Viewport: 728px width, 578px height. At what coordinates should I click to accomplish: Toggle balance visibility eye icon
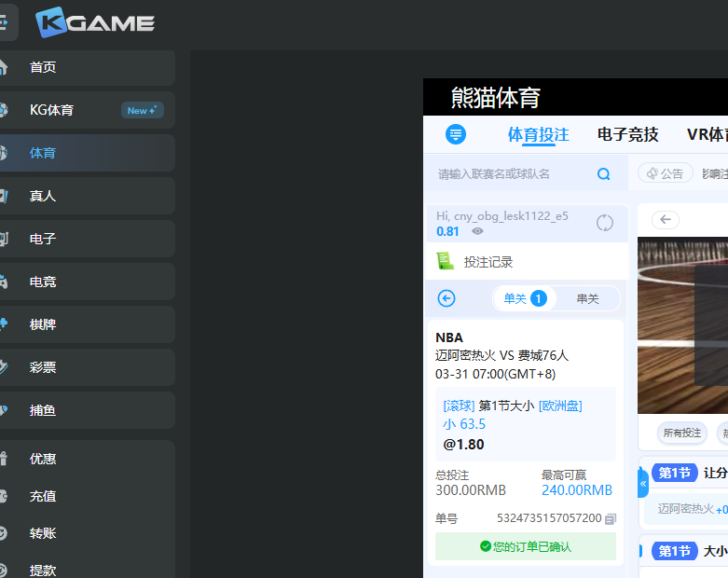point(477,231)
